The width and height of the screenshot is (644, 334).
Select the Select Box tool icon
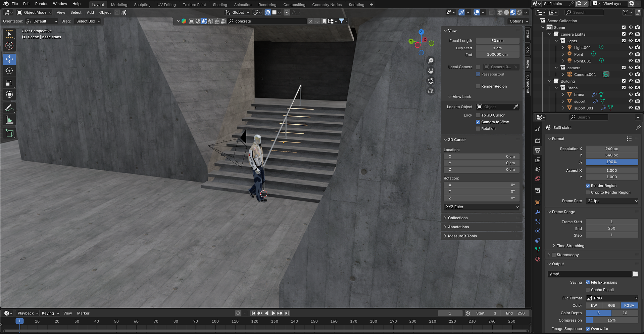point(9,34)
